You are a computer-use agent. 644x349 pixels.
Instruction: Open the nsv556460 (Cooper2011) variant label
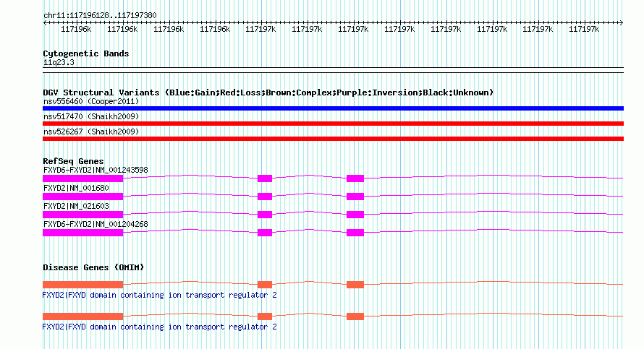(91, 102)
